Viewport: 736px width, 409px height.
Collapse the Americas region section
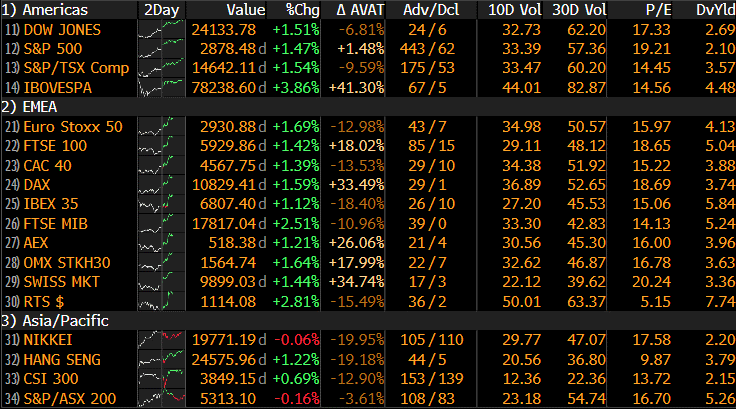[x=45, y=10]
